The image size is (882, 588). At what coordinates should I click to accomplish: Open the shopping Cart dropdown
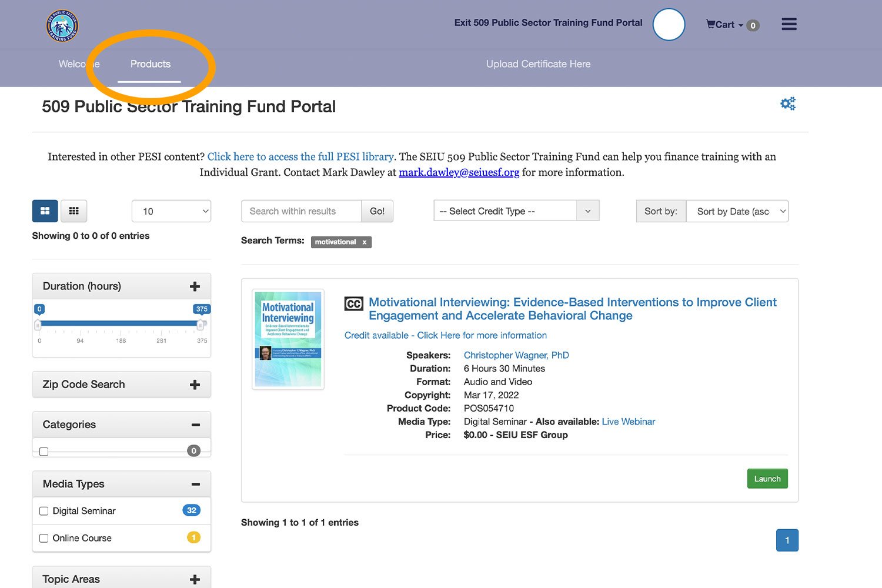(x=724, y=25)
